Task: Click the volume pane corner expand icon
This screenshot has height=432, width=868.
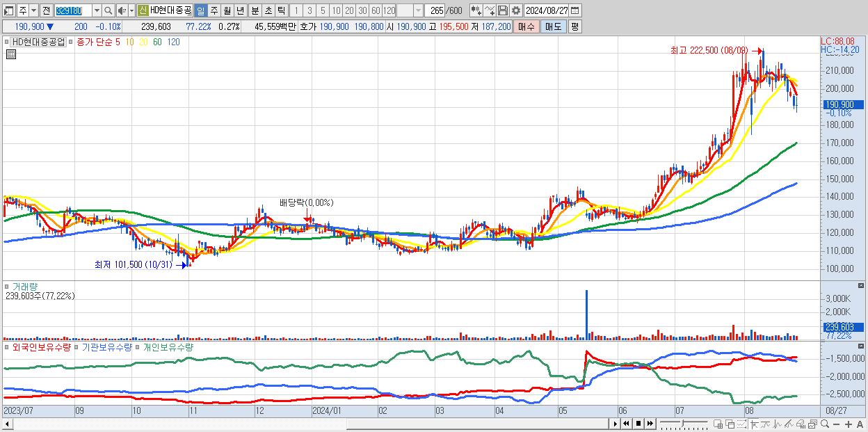Action: [x=862, y=286]
